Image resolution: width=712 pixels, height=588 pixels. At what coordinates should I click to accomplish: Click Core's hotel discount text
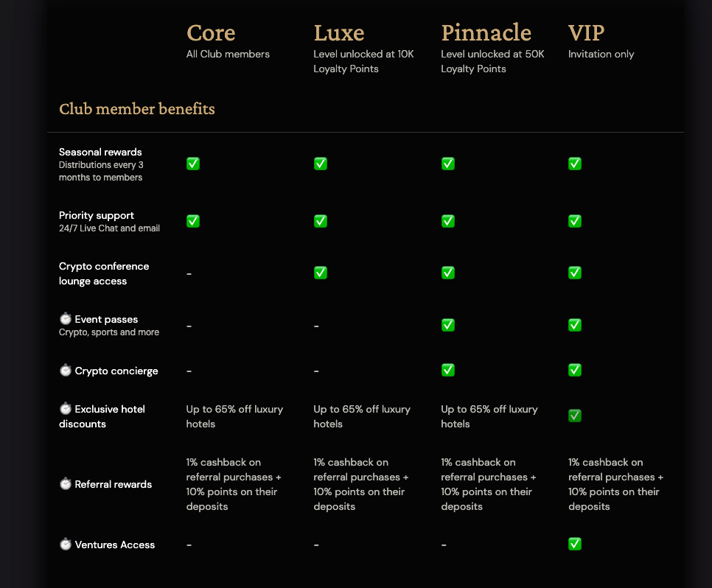(234, 416)
